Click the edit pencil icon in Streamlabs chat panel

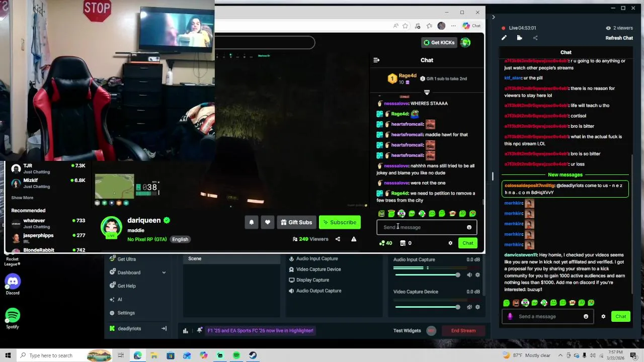[x=504, y=38]
